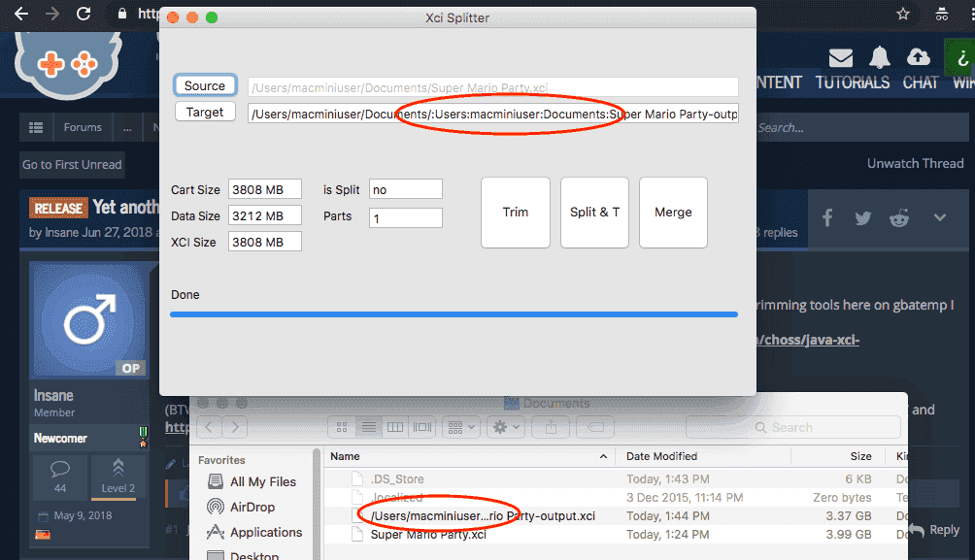The height and width of the screenshot is (560, 975).
Task: Switch Finder to icon view
Action: tap(342, 427)
